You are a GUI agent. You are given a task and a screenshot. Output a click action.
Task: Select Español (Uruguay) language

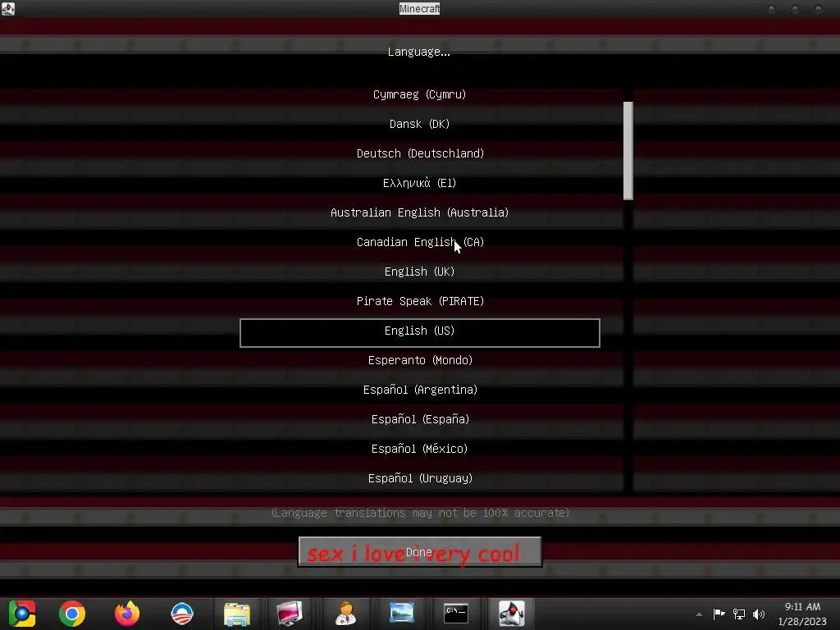[420, 478]
